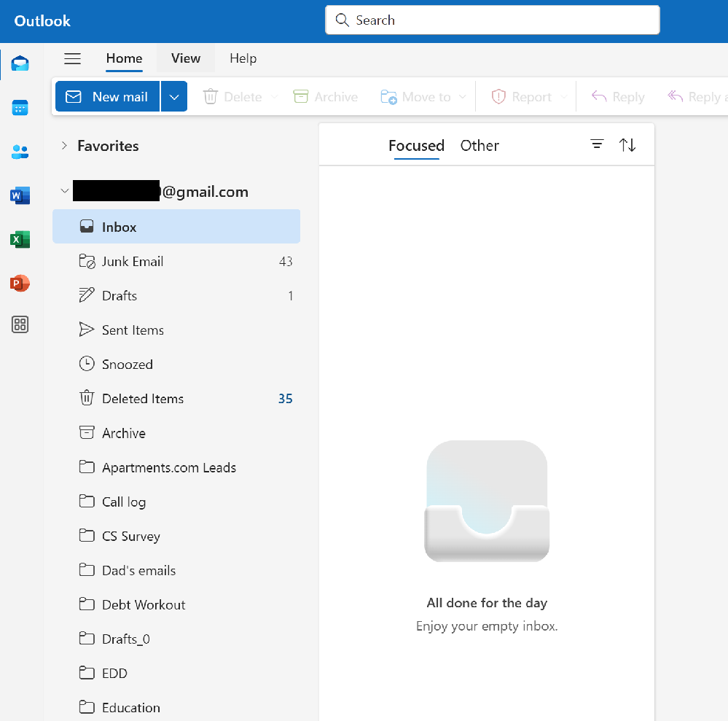Open the More apps grid icon
This screenshot has height=721, width=728.
(20, 324)
